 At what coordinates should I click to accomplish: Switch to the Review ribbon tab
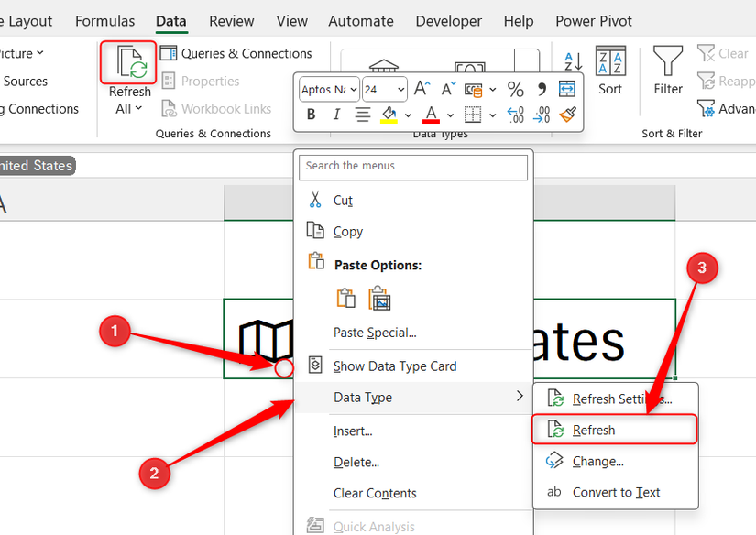click(231, 20)
